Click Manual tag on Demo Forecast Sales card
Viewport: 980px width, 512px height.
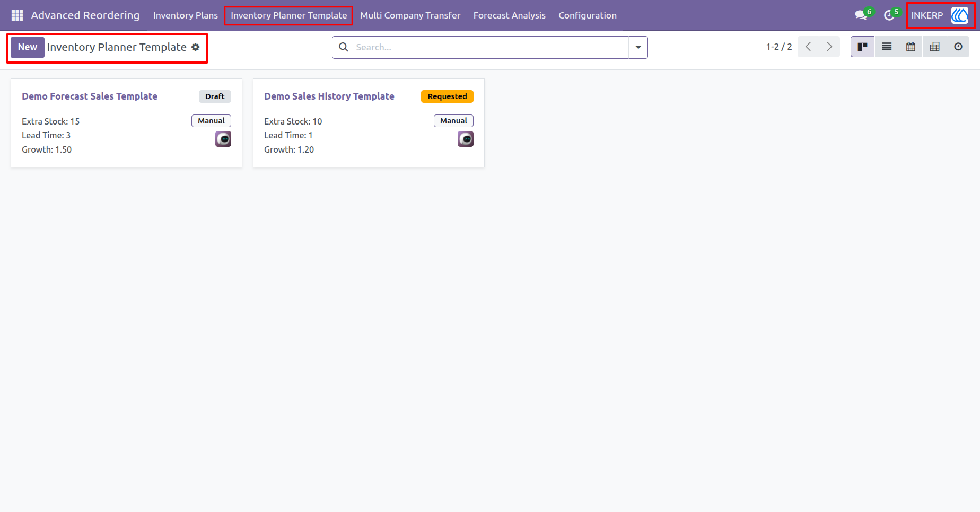click(x=211, y=121)
